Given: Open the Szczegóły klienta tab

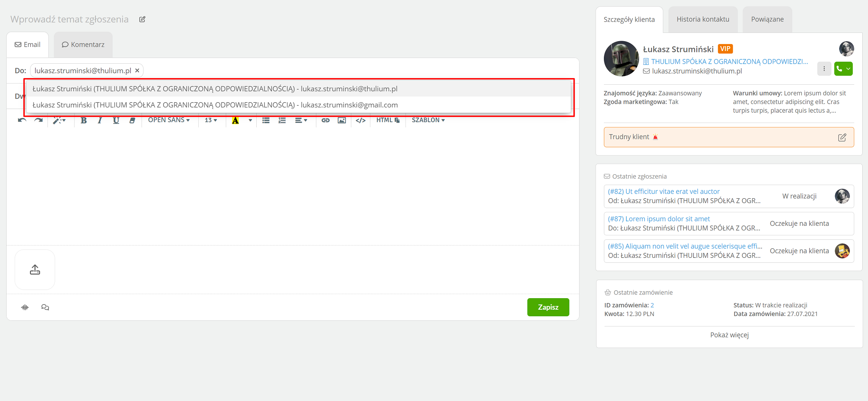Looking at the screenshot, I should click(x=629, y=19).
